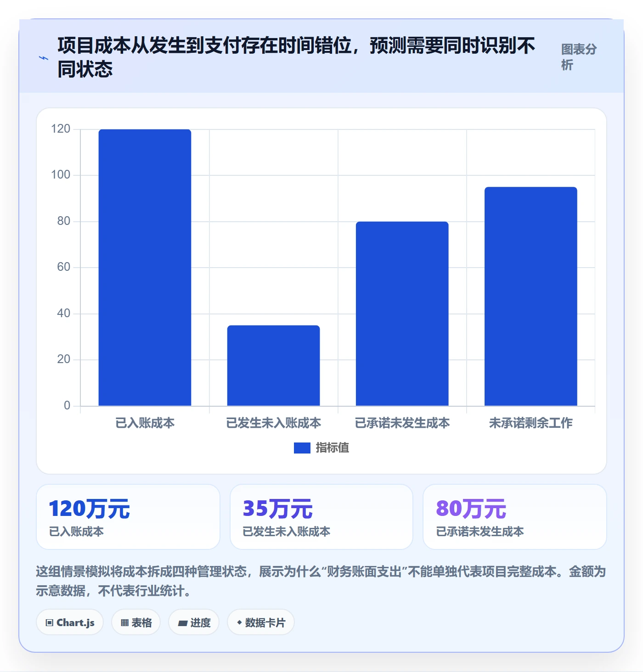Click the 未承诺剩余工作 x-axis label
643x672 pixels.
tap(530, 423)
